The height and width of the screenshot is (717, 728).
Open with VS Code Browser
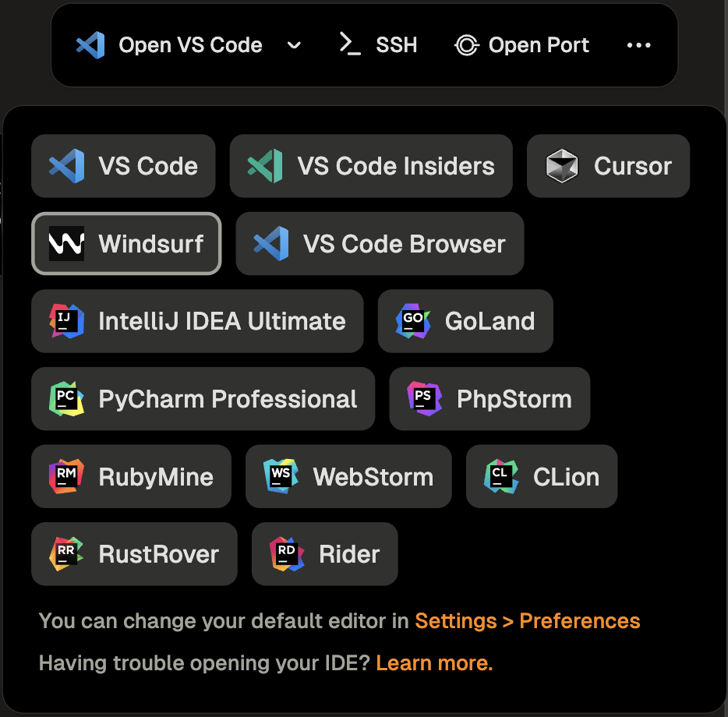click(x=380, y=243)
